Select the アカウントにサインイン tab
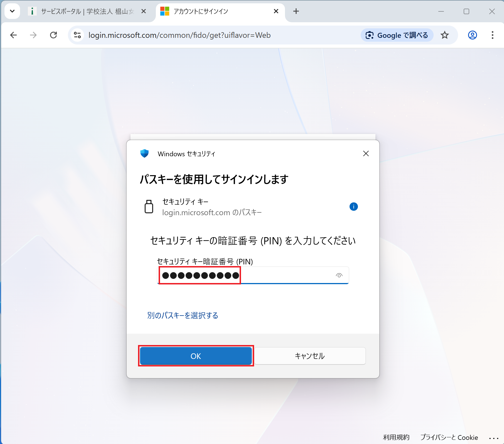Image resolution: width=504 pixels, height=444 pixels. 217,11
